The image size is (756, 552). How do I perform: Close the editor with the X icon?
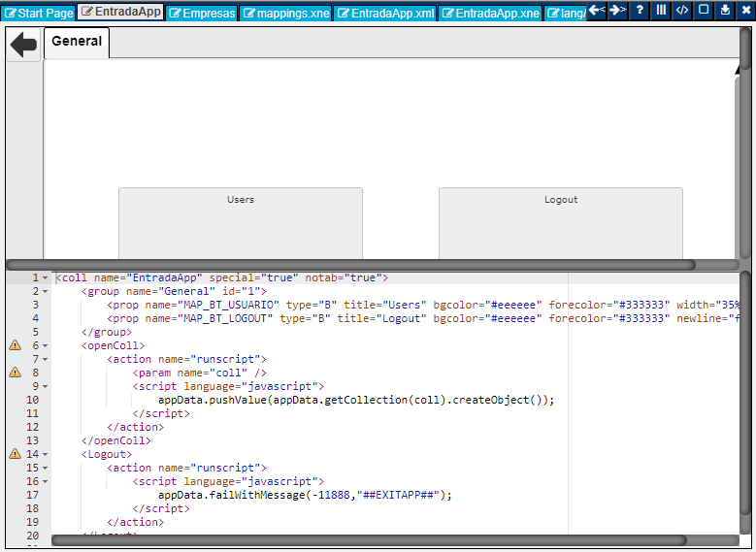click(746, 10)
